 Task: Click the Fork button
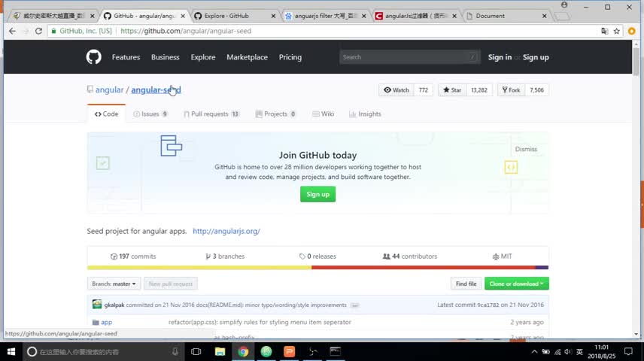click(x=512, y=90)
